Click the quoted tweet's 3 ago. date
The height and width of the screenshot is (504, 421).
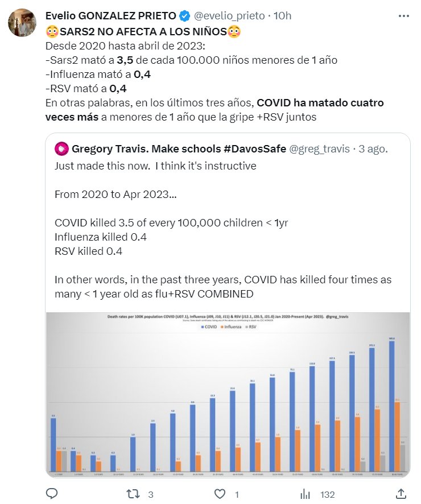374,149
